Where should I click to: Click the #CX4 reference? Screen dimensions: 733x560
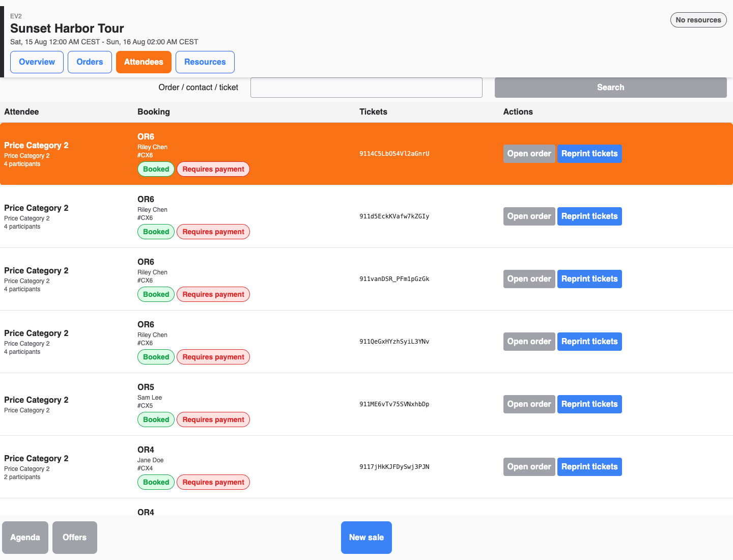(x=145, y=468)
